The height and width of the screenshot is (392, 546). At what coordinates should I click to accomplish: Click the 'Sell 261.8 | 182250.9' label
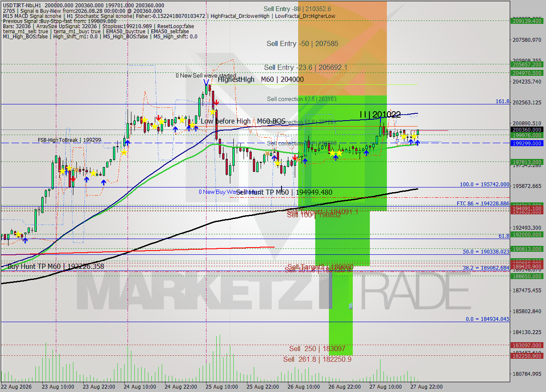tap(317, 359)
